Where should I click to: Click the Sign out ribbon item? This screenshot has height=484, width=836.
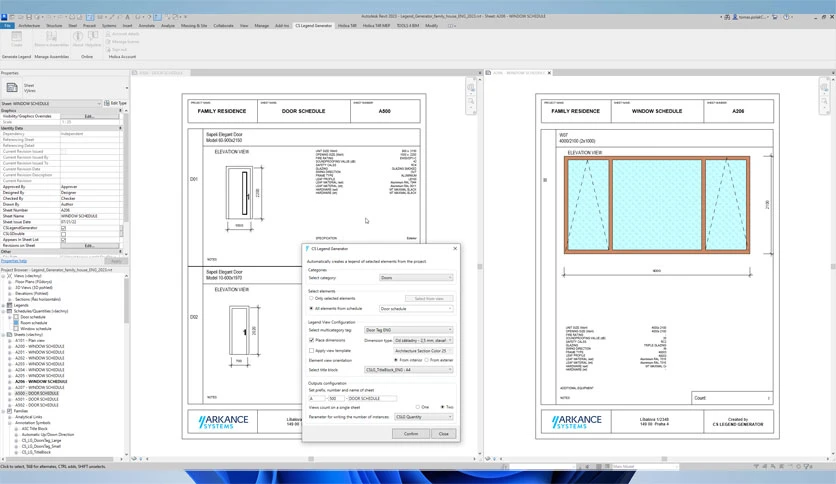coord(116,49)
